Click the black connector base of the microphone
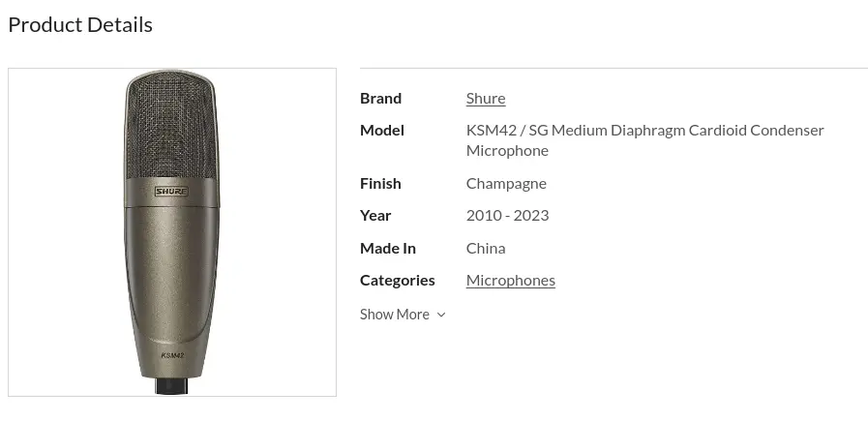 click(x=172, y=385)
